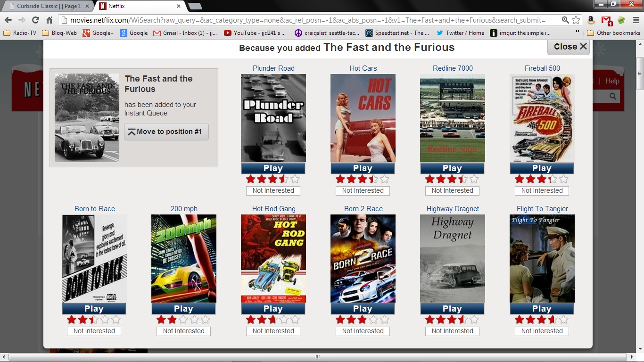Close the Curbside Classic tab
This screenshot has width=644, height=362.
pyautogui.click(x=87, y=6)
